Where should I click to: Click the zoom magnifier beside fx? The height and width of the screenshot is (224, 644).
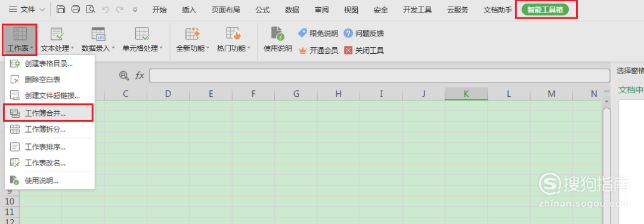pos(123,75)
